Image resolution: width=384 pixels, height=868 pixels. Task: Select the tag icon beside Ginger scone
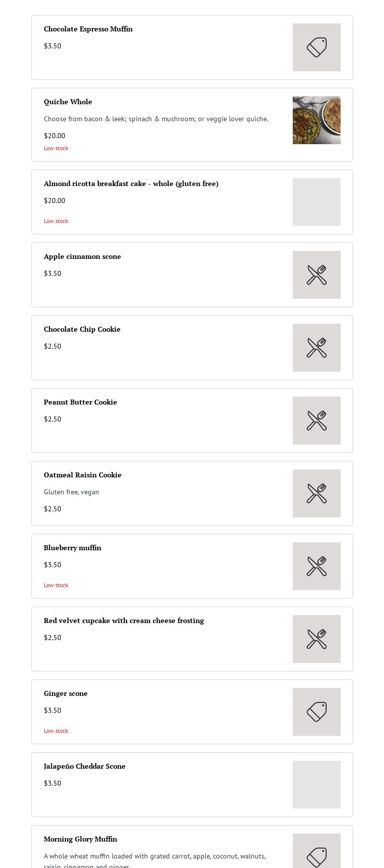(x=317, y=712)
